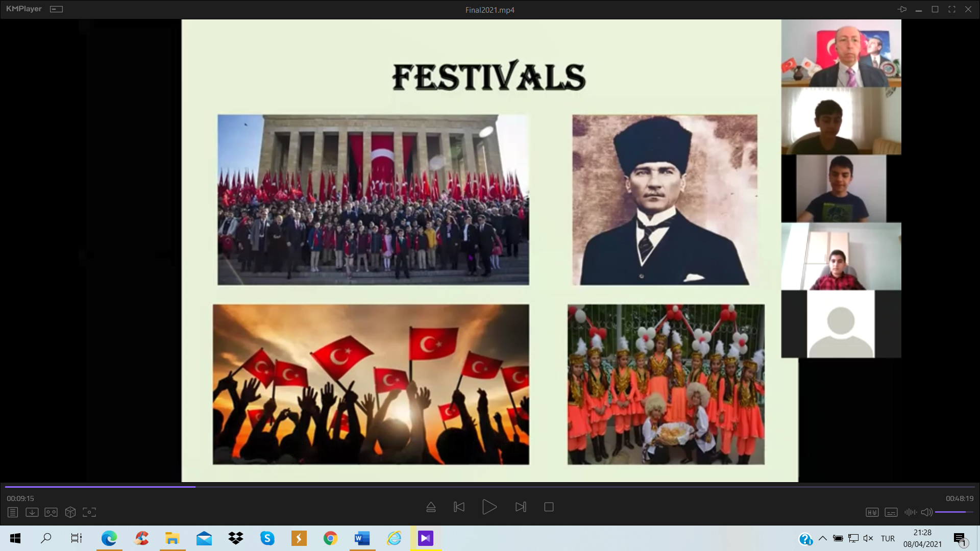
Task: Open the VR mode icon
Action: (51, 512)
